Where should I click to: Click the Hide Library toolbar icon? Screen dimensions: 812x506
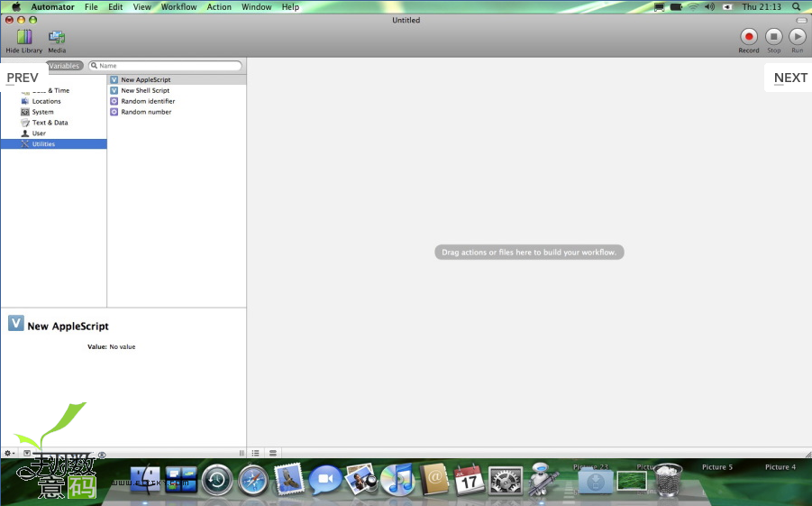23,41
